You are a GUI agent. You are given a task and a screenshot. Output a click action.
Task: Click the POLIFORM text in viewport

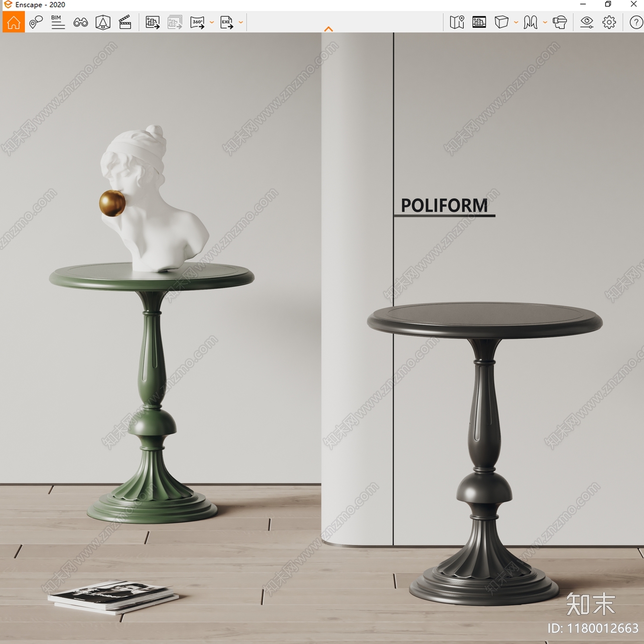pos(444,205)
